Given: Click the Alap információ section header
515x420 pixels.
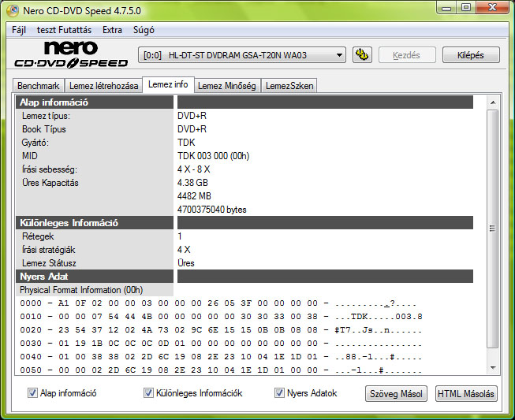Looking at the screenshot, I should pyautogui.click(x=95, y=102).
